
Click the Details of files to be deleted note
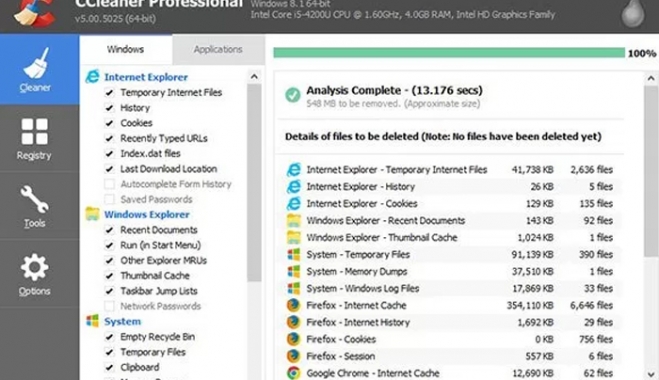443,136
